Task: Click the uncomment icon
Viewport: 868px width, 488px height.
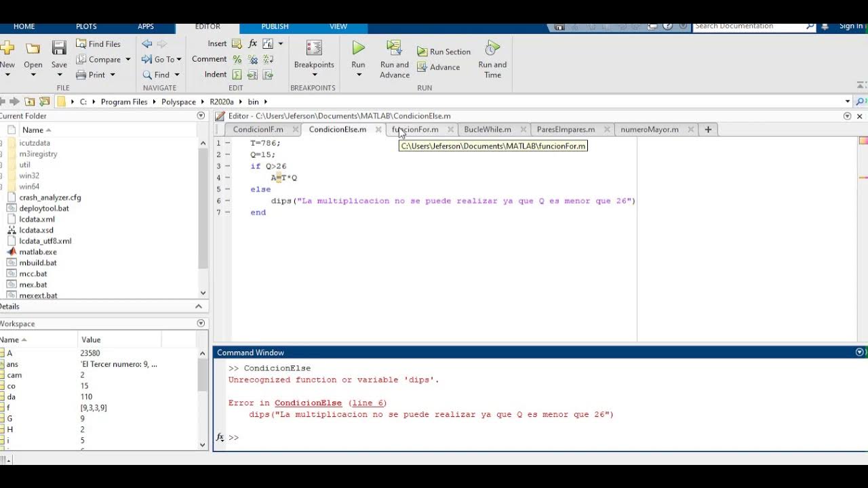Action: point(252,60)
